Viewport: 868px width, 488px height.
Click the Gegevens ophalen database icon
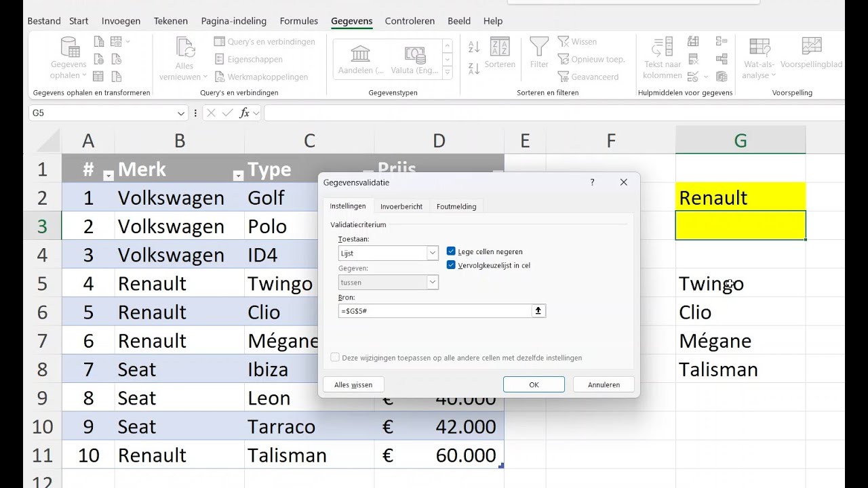pyautogui.click(x=70, y=47)
